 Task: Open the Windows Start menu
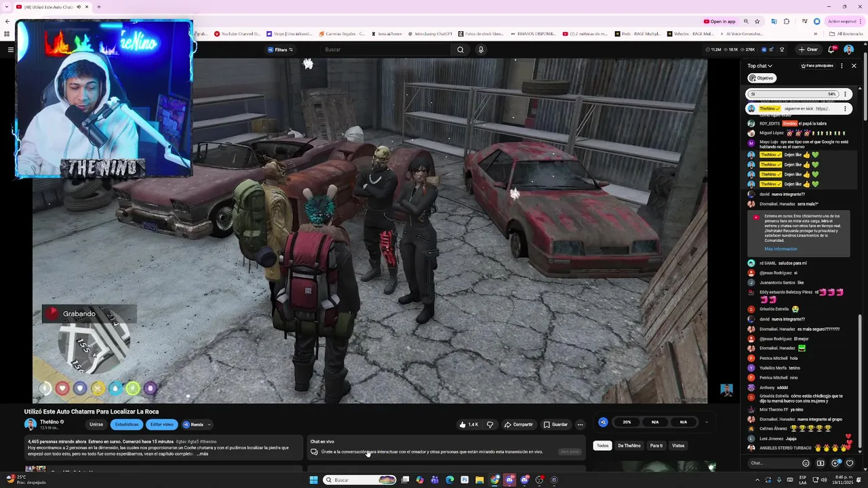(x=313, y=480)
